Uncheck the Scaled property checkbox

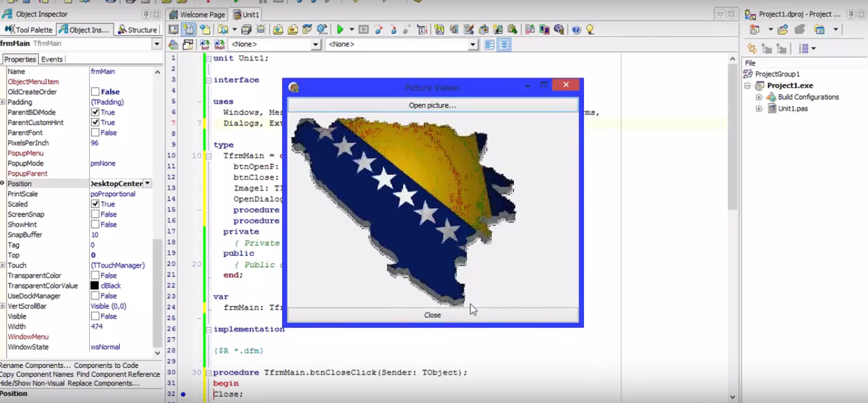tap(95, 204)
